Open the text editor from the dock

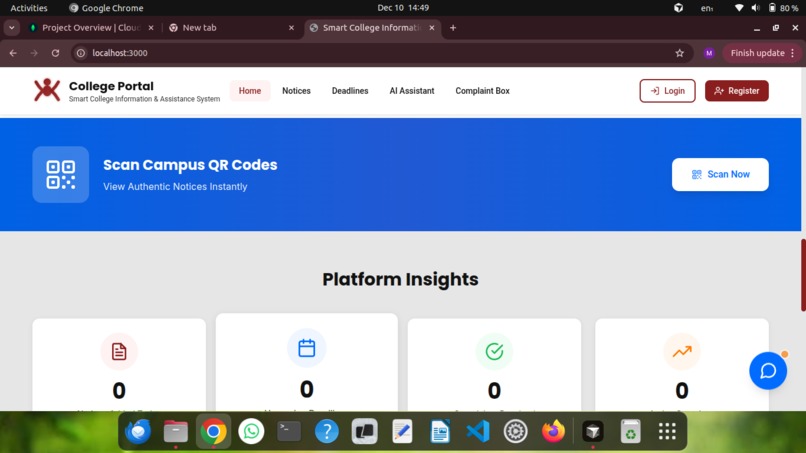point(402,431)
